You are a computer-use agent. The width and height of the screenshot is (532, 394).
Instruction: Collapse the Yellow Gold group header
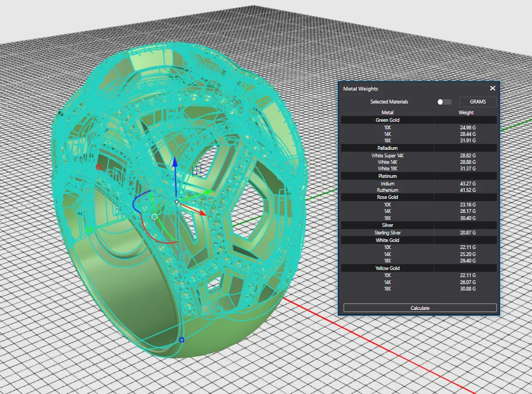pos(387,268)
